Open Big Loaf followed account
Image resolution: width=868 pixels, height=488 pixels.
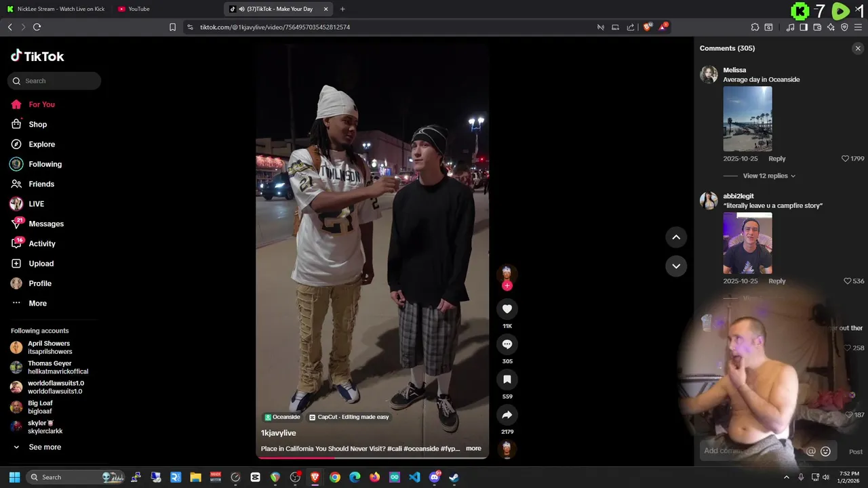point(32,407)
